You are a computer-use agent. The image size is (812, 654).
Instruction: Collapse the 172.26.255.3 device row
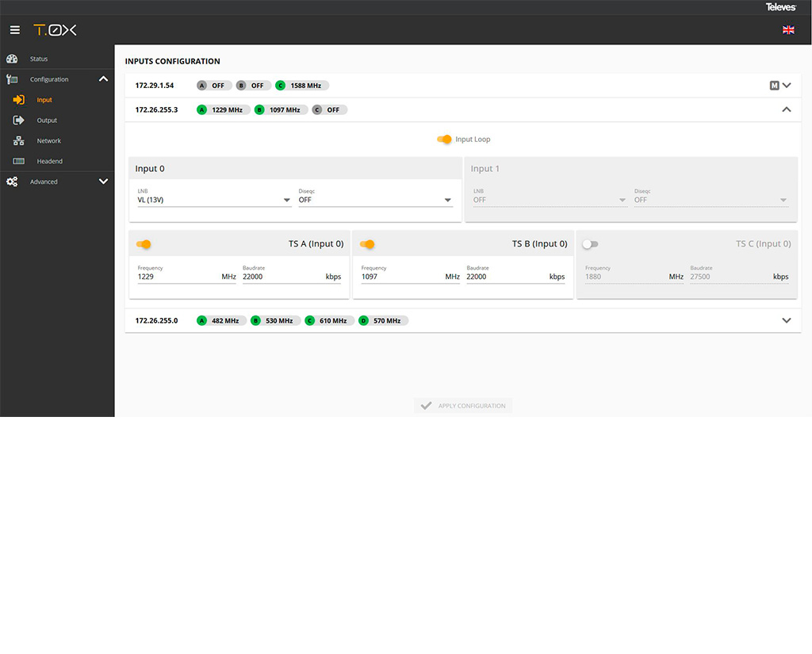pos(787,109)
